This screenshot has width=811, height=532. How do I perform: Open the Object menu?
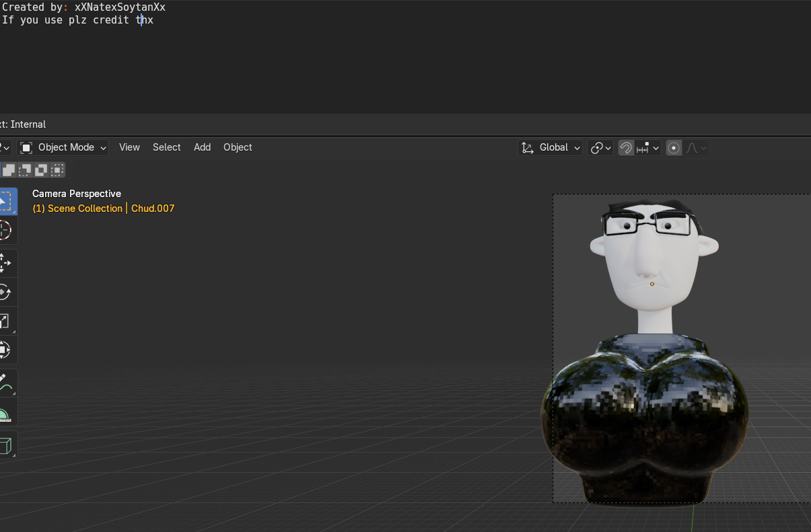tap(238, 147)
